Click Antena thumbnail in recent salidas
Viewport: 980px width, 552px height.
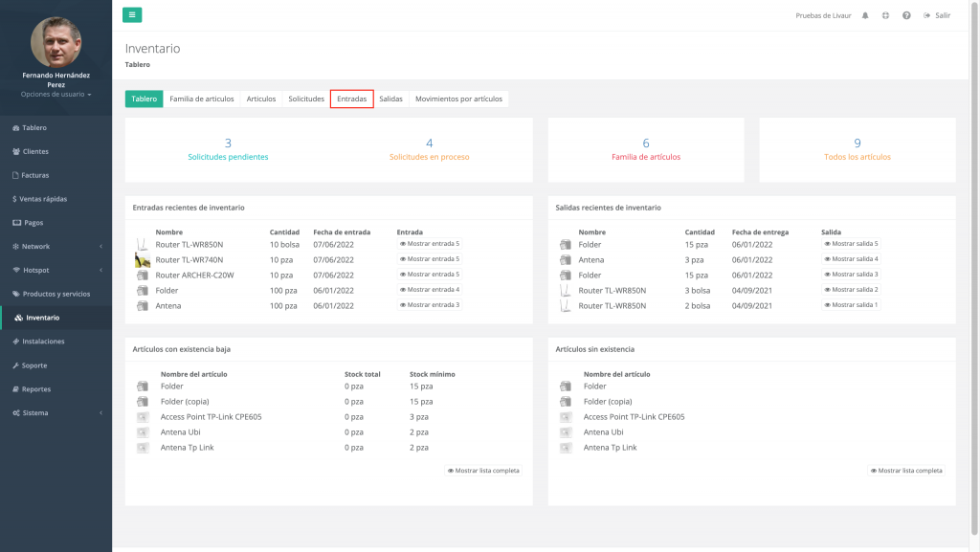566,260
